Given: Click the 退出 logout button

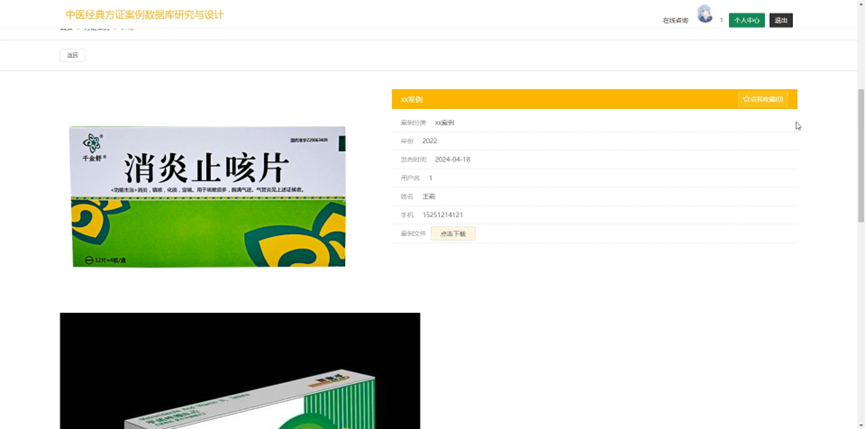Looking at the screenshot, I should [x=781, y=20].
